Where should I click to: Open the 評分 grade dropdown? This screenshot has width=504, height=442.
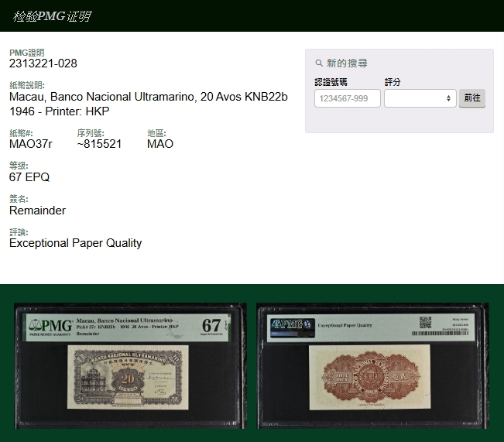click(x=420, y=98)
